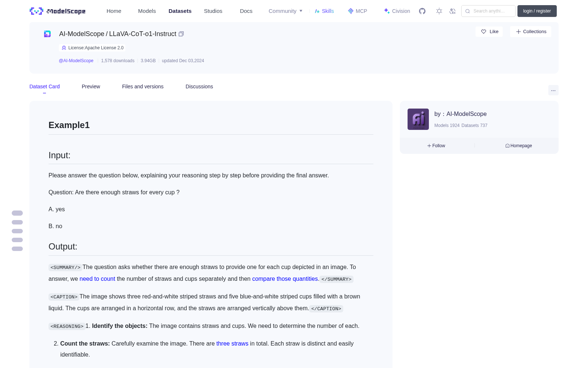Click the house icon next to Homepage
This screenshot has width=588, height=368.
(508, 146)
